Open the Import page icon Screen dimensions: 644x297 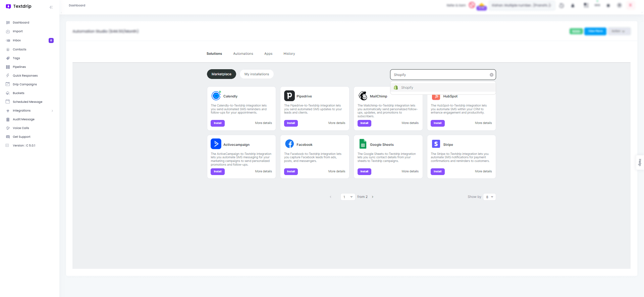tap(8, 31)
